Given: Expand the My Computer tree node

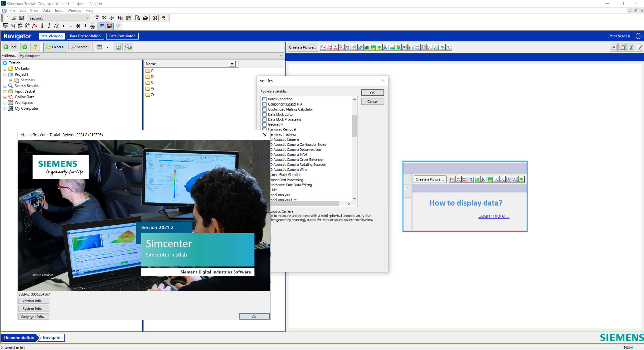Looking at the screenshot, I should pos(5,109).
